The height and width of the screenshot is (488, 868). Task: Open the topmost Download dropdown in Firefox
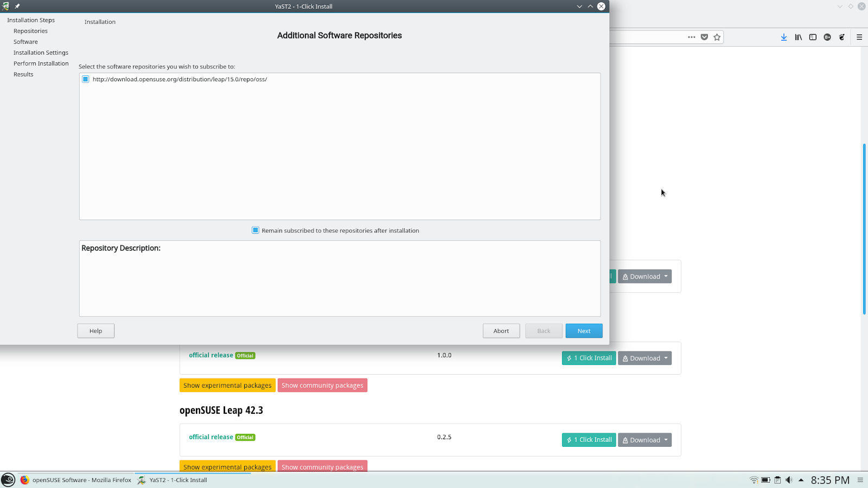pos(644,277)
